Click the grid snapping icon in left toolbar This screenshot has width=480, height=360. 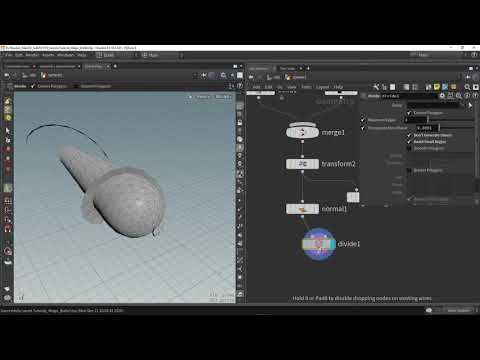point(8,201)
